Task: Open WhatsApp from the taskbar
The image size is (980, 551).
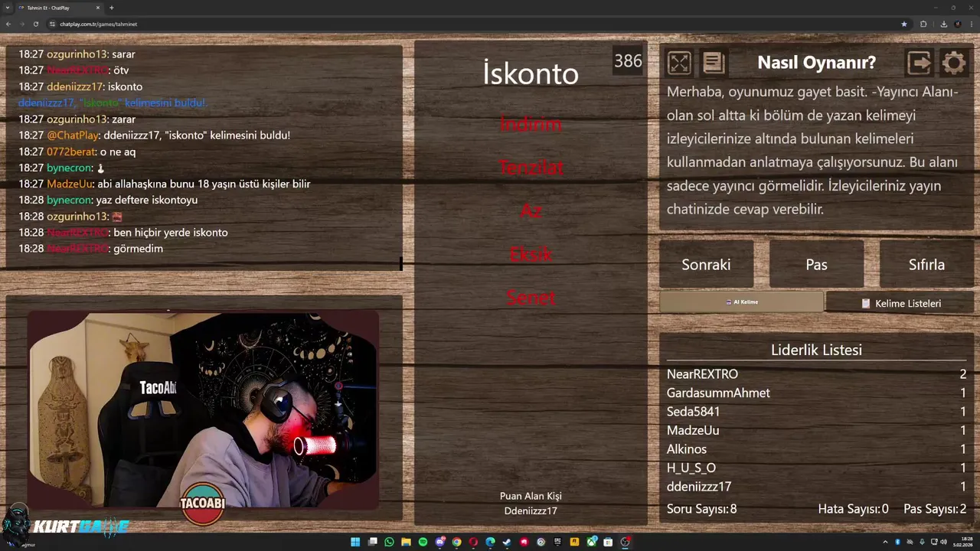Action: [x=389, y=542]
